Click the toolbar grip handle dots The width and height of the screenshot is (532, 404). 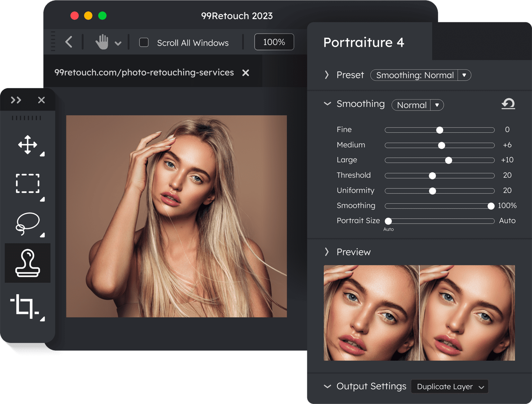pos(53,41)
